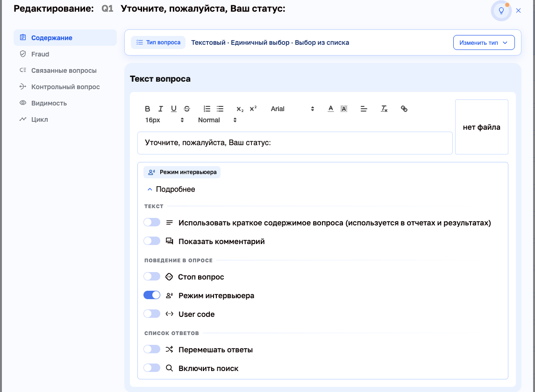
Task: Open the text color picker
Action: point(331,109)
